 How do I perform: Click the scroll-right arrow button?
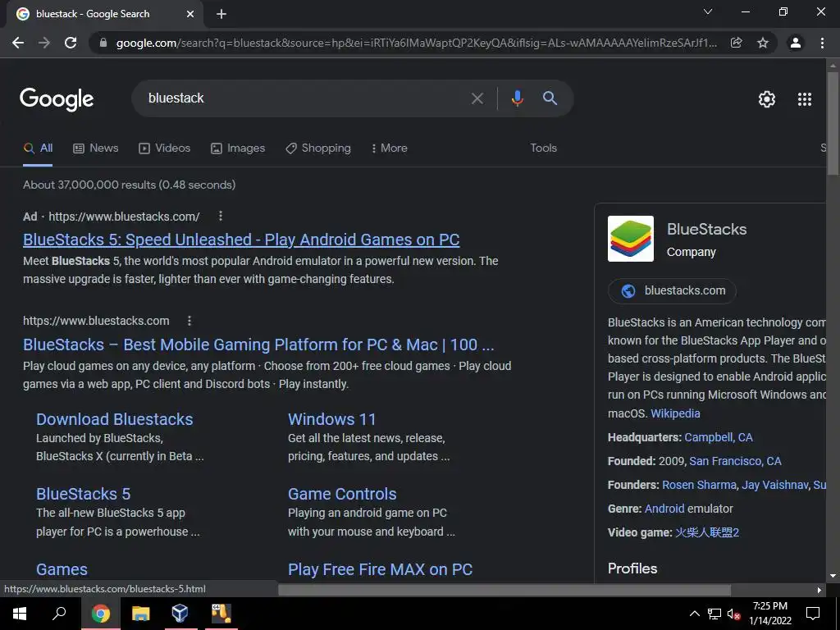819,590
